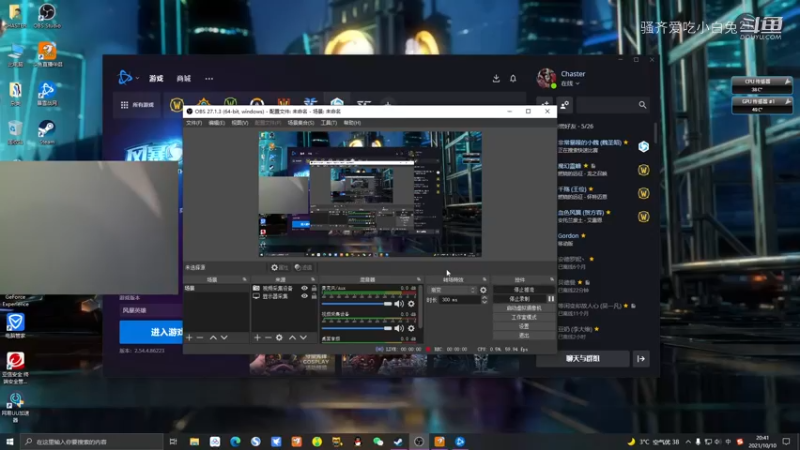Open settings gear for Mic/Aux mixer channel
Screen dimensions: 800x450
pyautogui.click(x=411, y=304)
